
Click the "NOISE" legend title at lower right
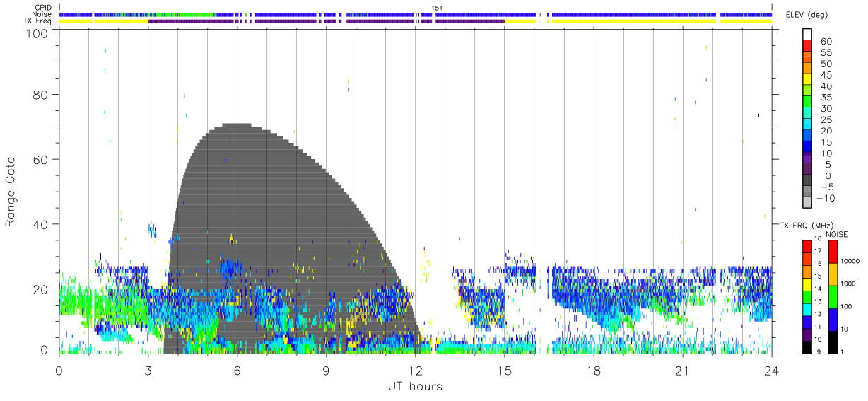tap(838, 234)
